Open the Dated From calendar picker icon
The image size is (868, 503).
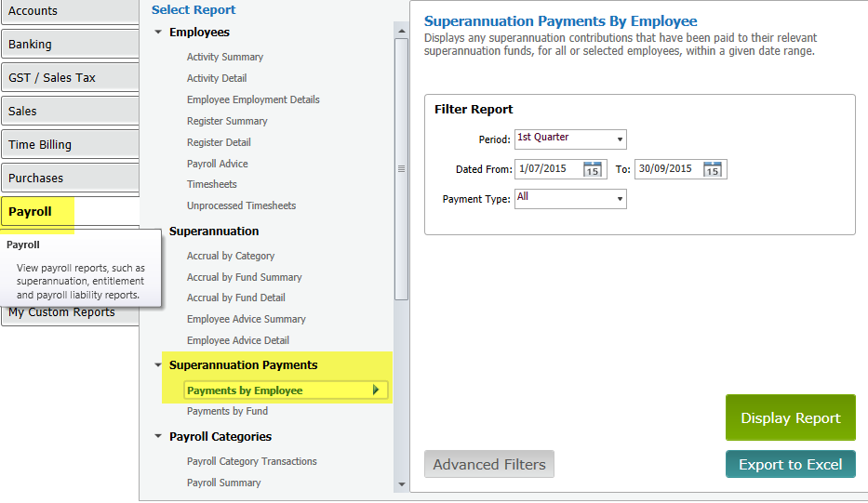593,169
